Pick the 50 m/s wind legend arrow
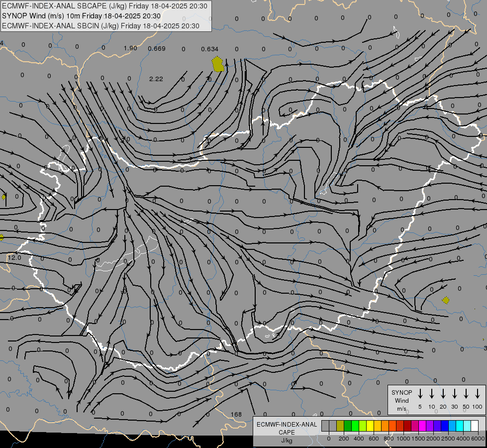This screenshot has height=448, width=487. click(466, 394)
